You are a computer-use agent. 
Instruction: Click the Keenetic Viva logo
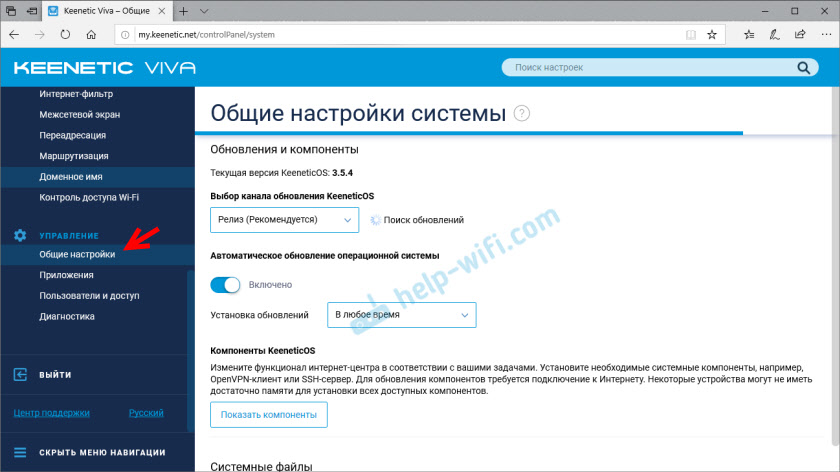(104, 68)
